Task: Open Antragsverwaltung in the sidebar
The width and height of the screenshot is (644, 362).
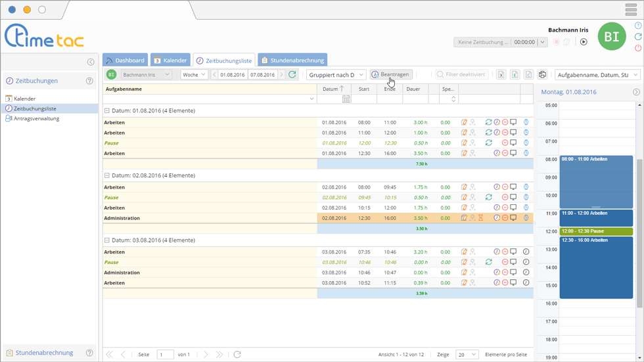Action: tap(36, 118)
